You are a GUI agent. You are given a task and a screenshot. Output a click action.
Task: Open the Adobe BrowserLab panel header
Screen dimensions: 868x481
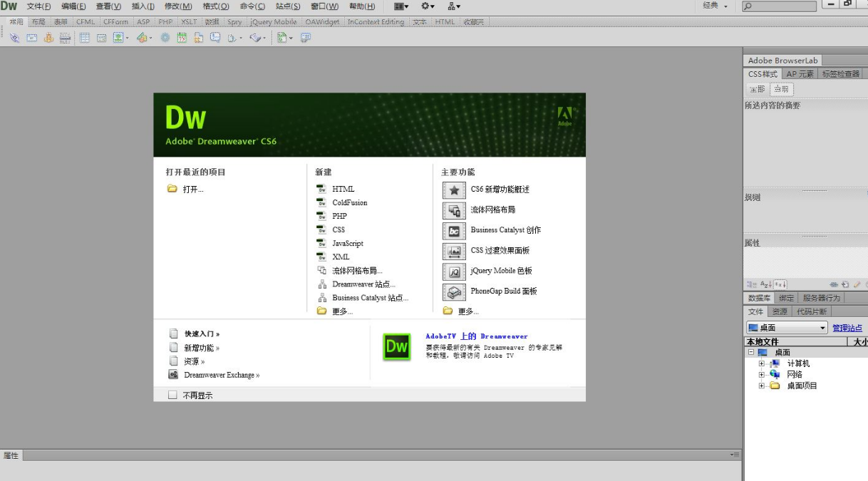782,61
